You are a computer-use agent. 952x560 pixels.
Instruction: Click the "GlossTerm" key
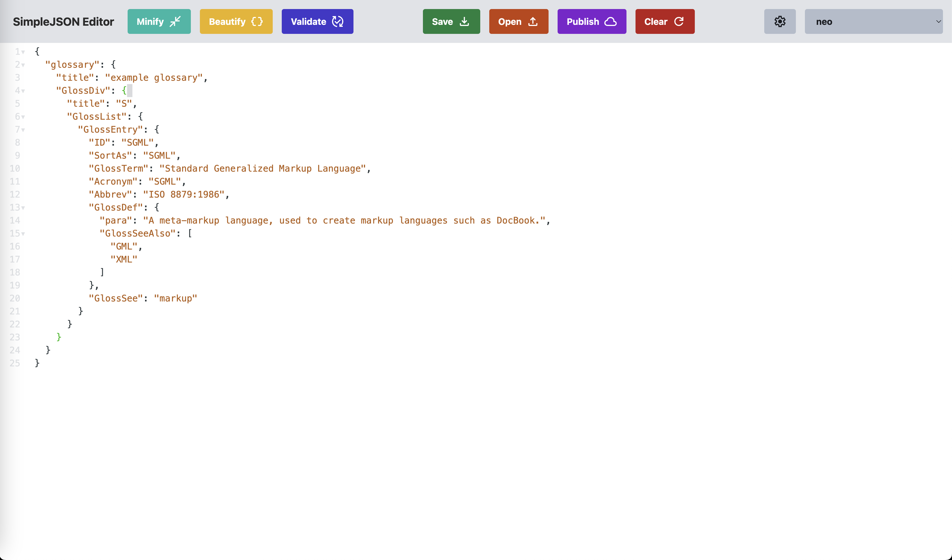click(x=118, y=169)
